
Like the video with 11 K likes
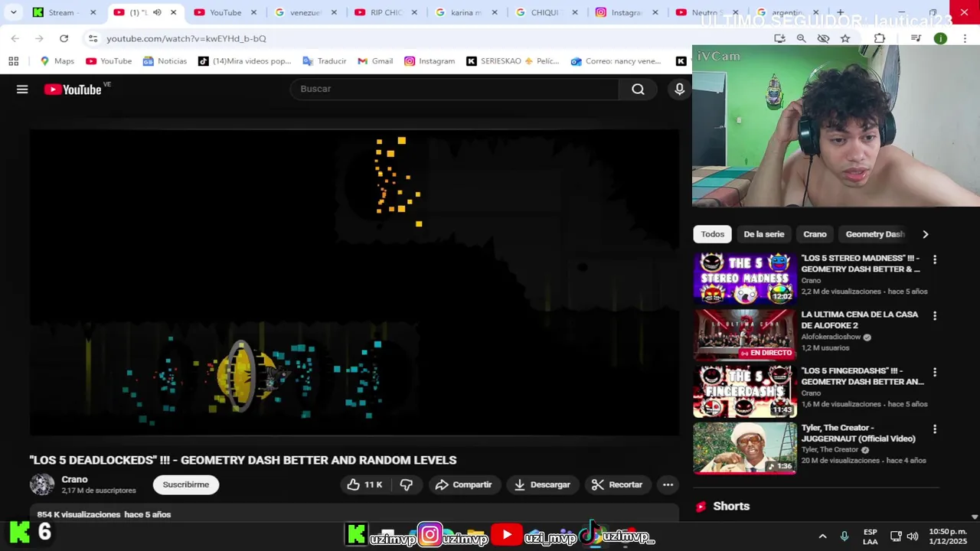364,484
